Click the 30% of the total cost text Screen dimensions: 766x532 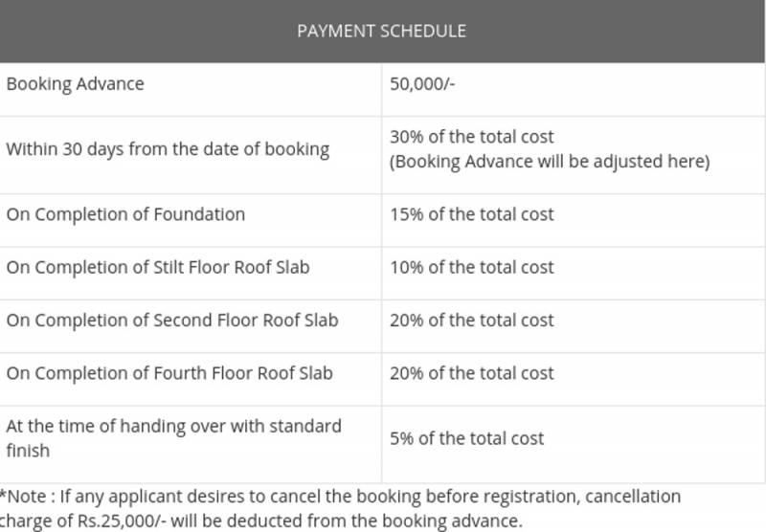tap(471, 137)
